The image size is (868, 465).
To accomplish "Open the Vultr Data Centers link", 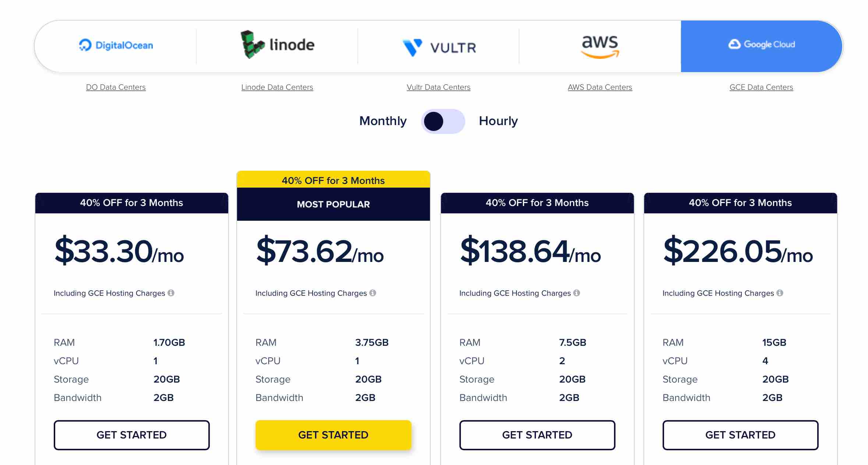I will coord(438,87).
